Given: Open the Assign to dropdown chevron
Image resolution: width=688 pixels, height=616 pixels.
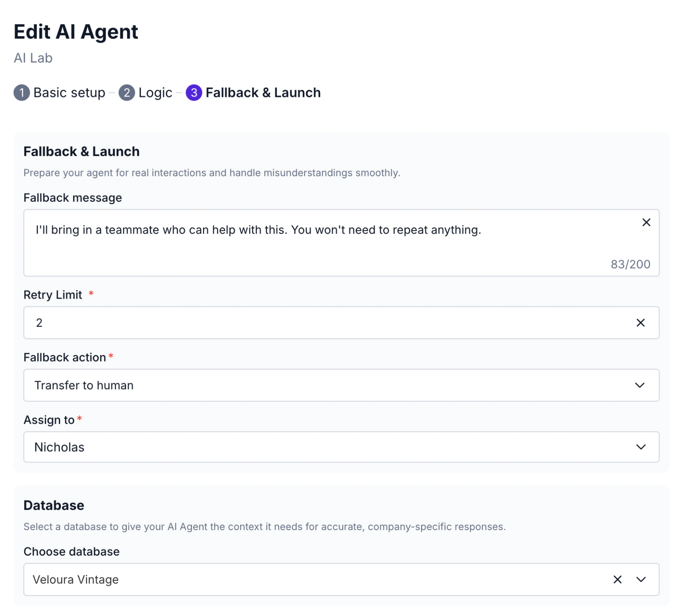Looking at the screenshot, I should [641, 447].
